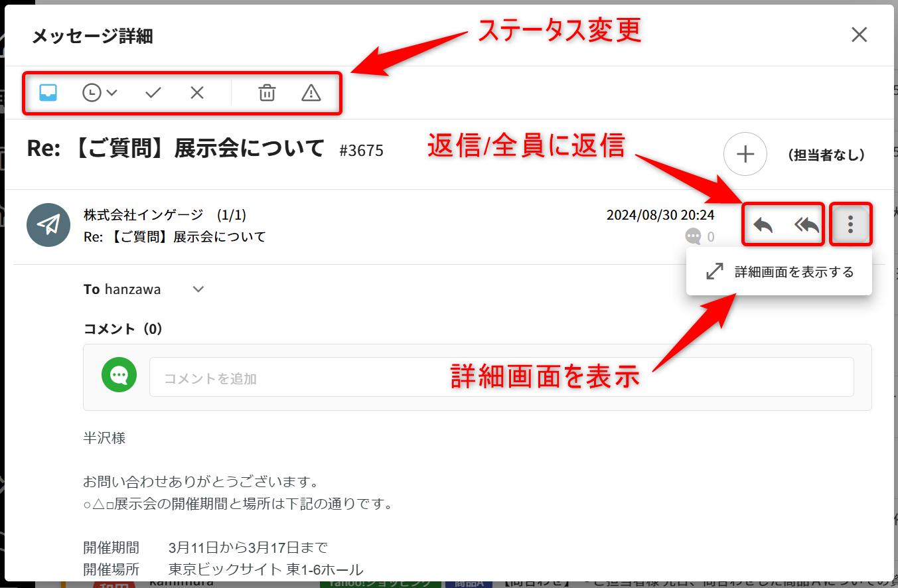The height and width of the screenshot is (588, 898).
Task: Click the (担当者なし) assignee label
Action: pos(826,155)
